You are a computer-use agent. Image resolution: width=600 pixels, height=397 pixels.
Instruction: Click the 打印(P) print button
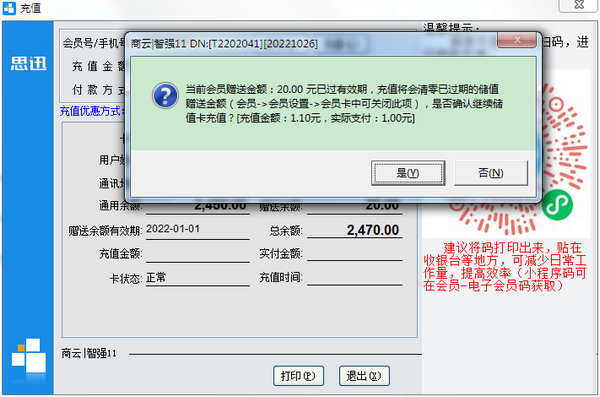[x=298, y=376]
